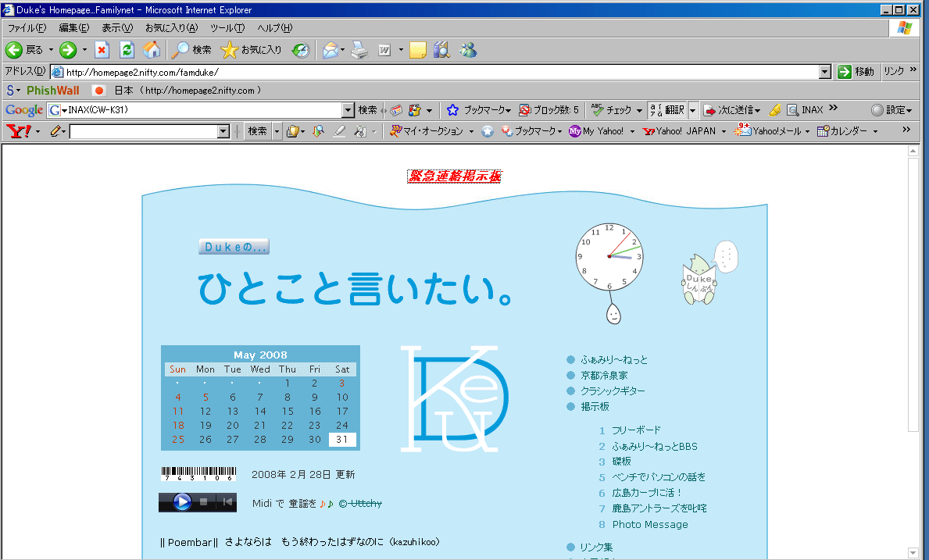Expand Yahoo search box dropdown
The width and height of the screenshot is (929, 560).
point(223,131)
